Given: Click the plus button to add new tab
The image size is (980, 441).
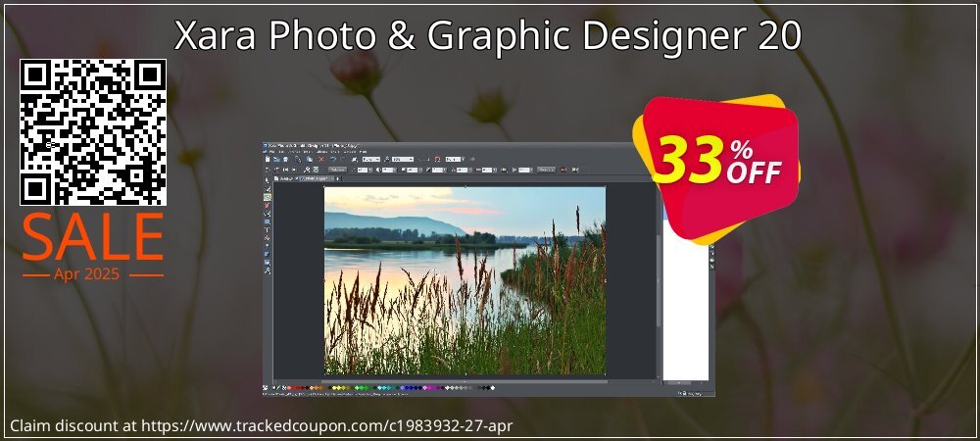Looking at the screenshot, I should coord(338,178).
